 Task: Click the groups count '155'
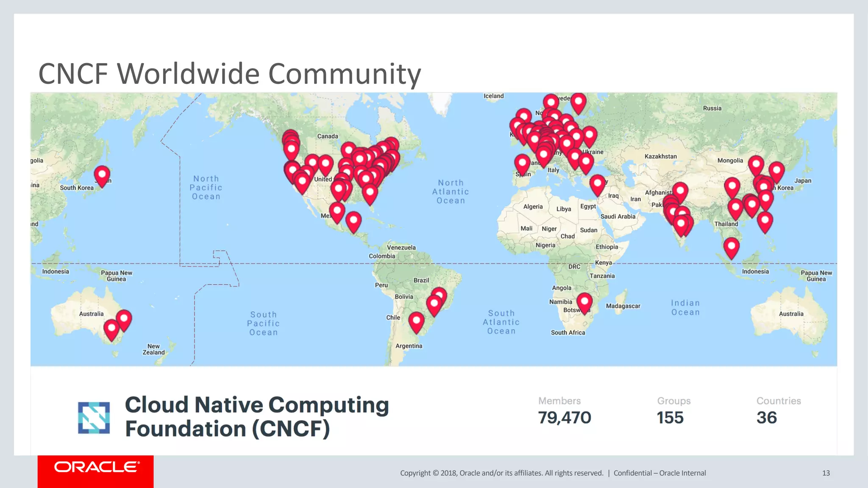(x=670, y=418)
